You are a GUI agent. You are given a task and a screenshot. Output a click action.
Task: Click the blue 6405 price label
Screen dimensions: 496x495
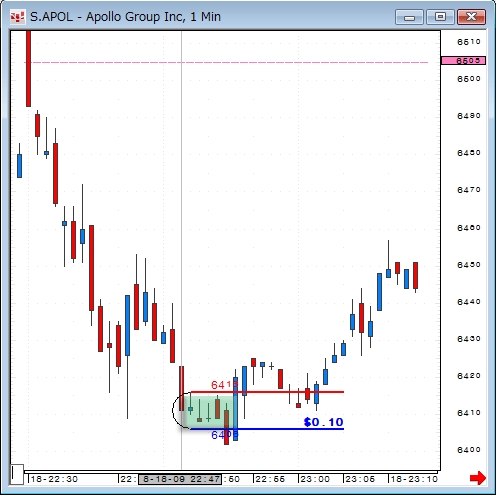click(225, 435)
